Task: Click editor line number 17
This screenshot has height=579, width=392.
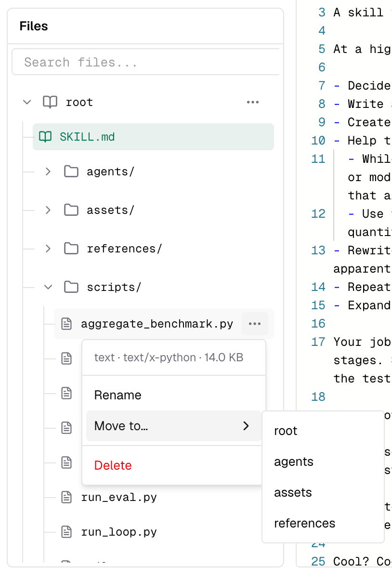Action: coord(318,342)
